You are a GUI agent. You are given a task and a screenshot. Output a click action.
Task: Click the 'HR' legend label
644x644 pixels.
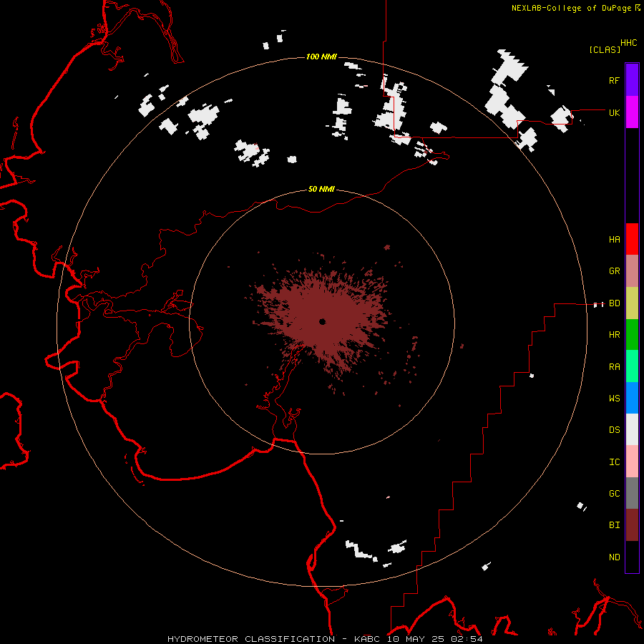(x=615, y=335)
